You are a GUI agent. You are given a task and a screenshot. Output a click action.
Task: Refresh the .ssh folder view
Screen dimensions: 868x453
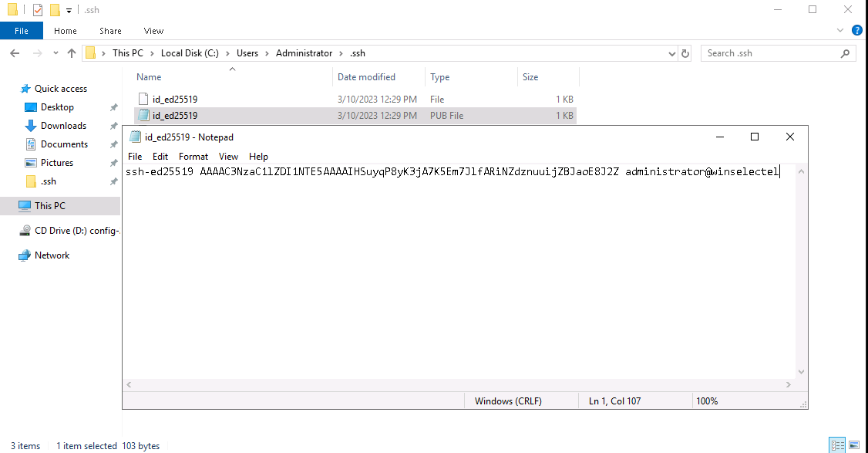click(x=685, y=53)
